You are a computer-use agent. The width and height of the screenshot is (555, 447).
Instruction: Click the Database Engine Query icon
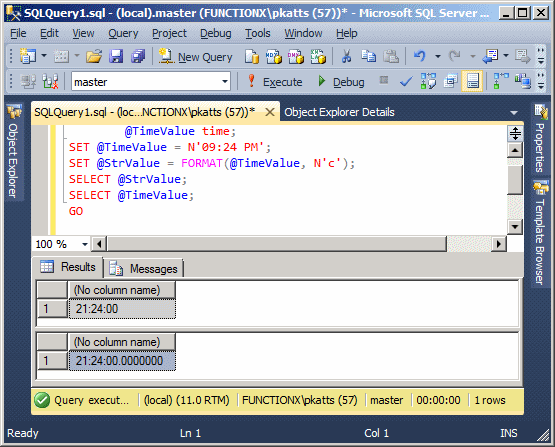pos(252,56)
